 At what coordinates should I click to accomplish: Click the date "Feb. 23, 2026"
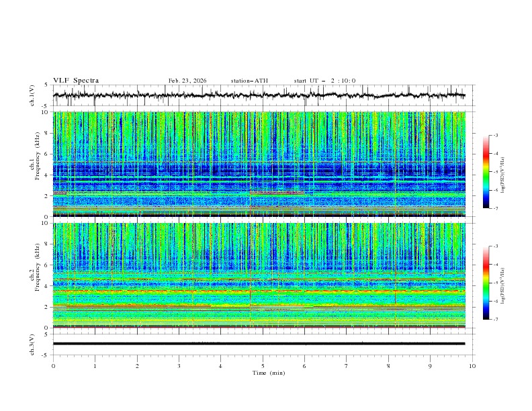pos(187,81)
